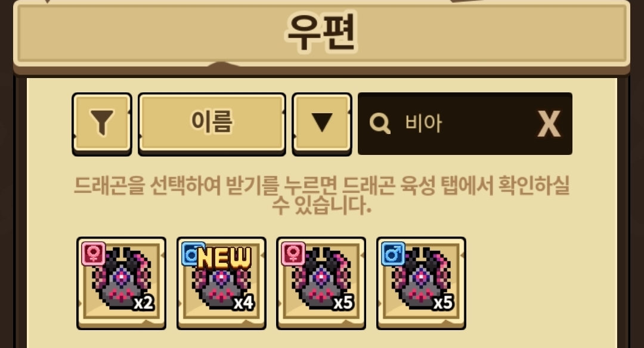644x348 pixels.
Task: Change the 이름 sort criterion
Action: [212, 123]
